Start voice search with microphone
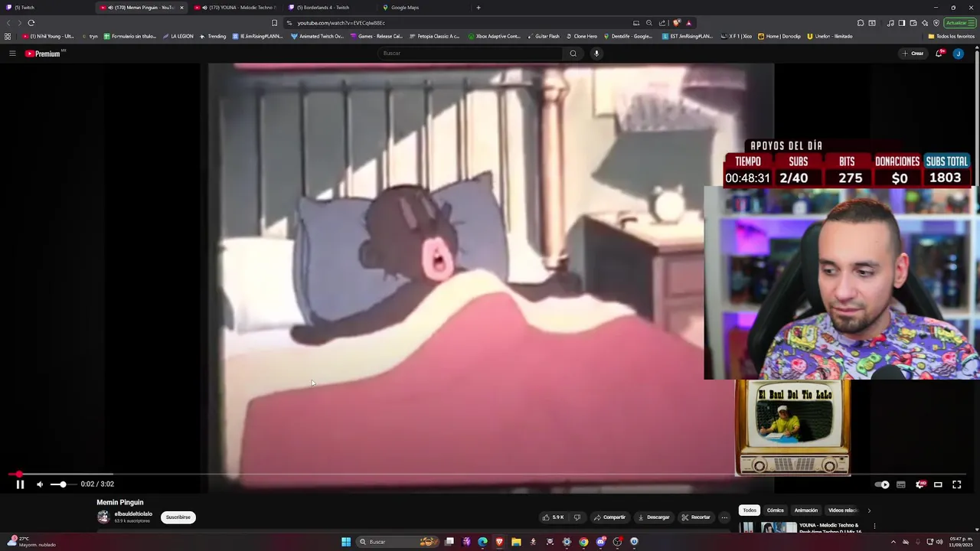The height and width of the screenshot is (551, 980). [x=596, y=54]
